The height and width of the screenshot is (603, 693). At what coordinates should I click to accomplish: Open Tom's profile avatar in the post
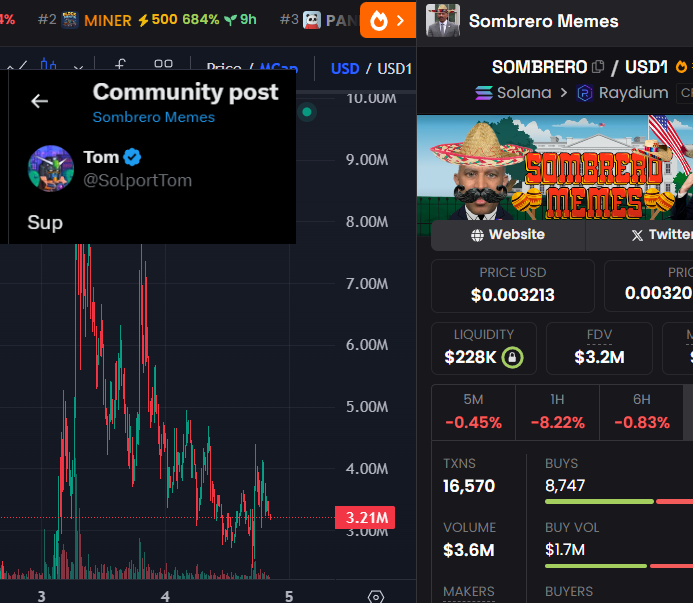(x=51, y=168)
